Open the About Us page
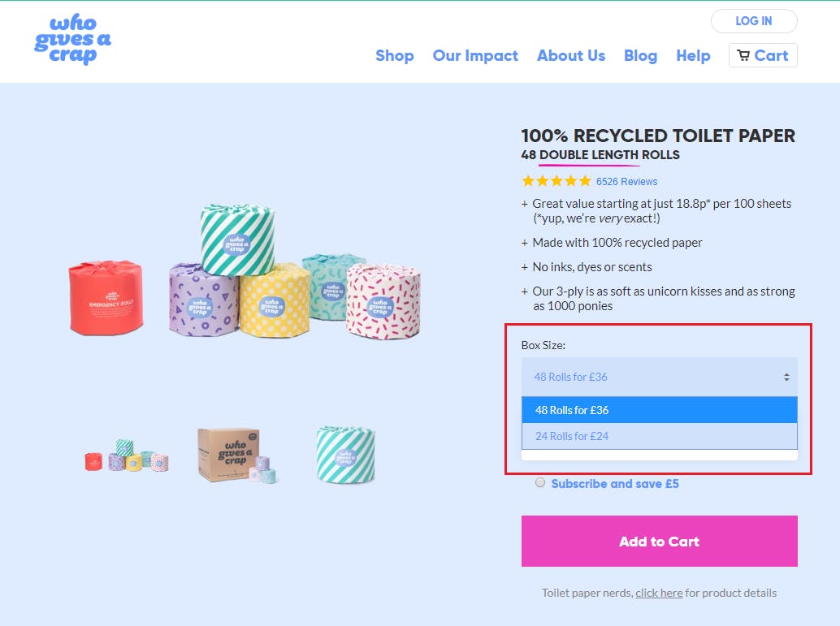 click(x=571, y=55)
